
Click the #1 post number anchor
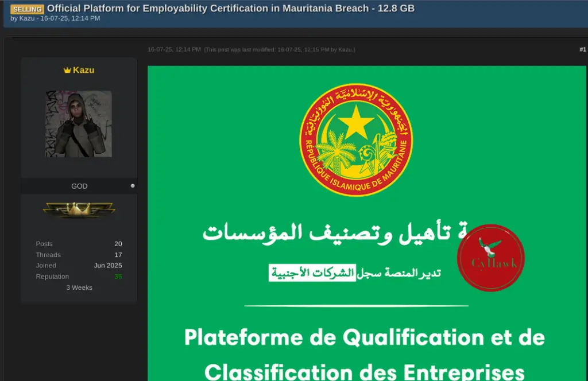pos(582,50)
